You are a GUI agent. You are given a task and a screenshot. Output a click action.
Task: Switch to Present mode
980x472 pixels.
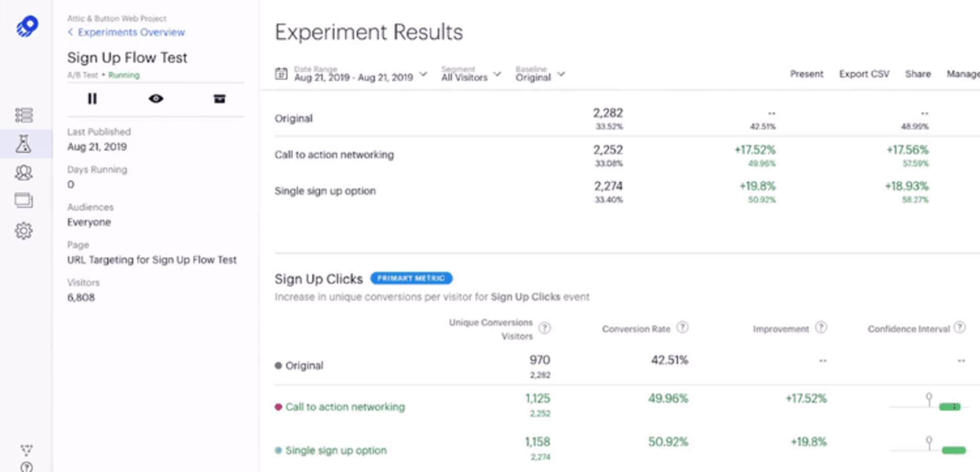coord(806,74)
